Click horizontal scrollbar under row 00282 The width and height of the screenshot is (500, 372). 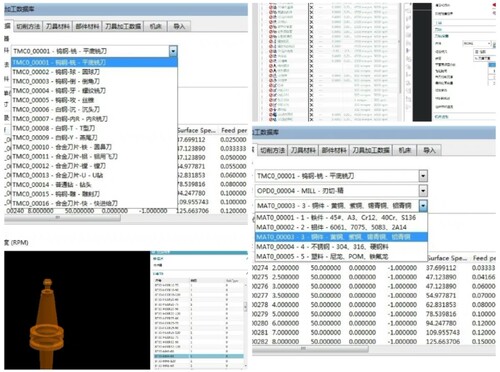[310, 349]
